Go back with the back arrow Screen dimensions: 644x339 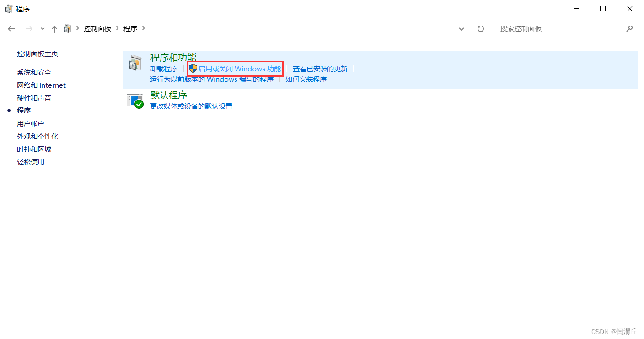11,28
